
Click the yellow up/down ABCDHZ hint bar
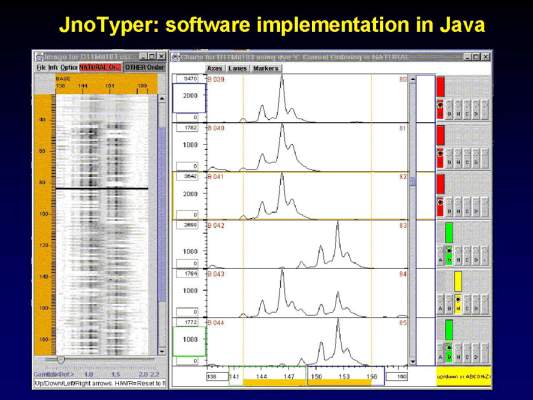tap(464, 376)
